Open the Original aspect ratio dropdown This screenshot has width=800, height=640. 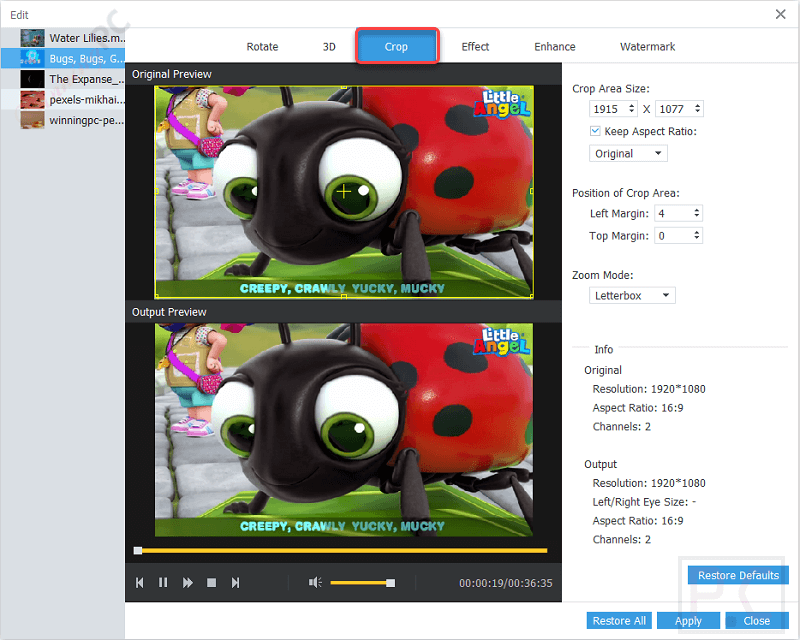[x=628, y=154]
